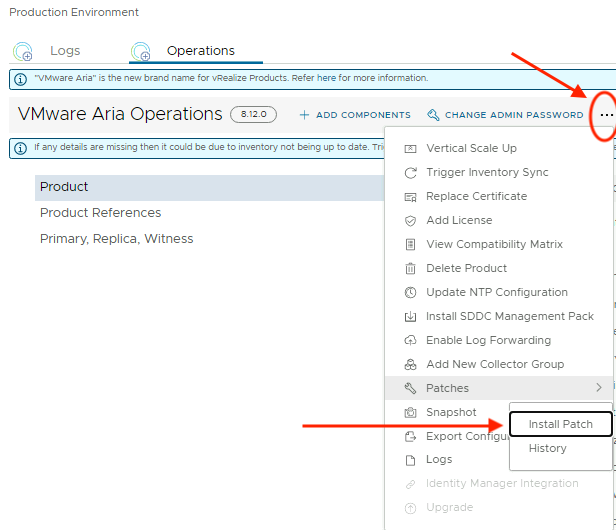Screen dimensions: 616x530
Task: Click the Replace Certificate icon
Action: pos(410,197)
